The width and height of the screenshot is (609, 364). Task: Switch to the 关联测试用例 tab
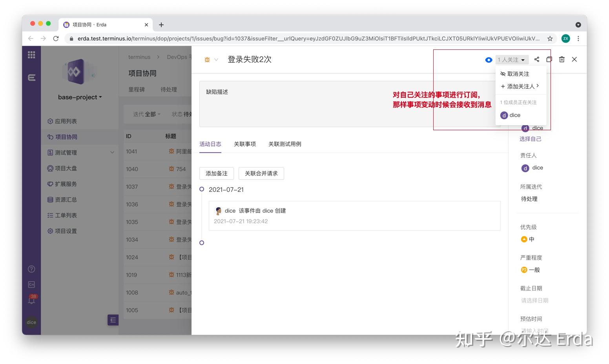284,144
